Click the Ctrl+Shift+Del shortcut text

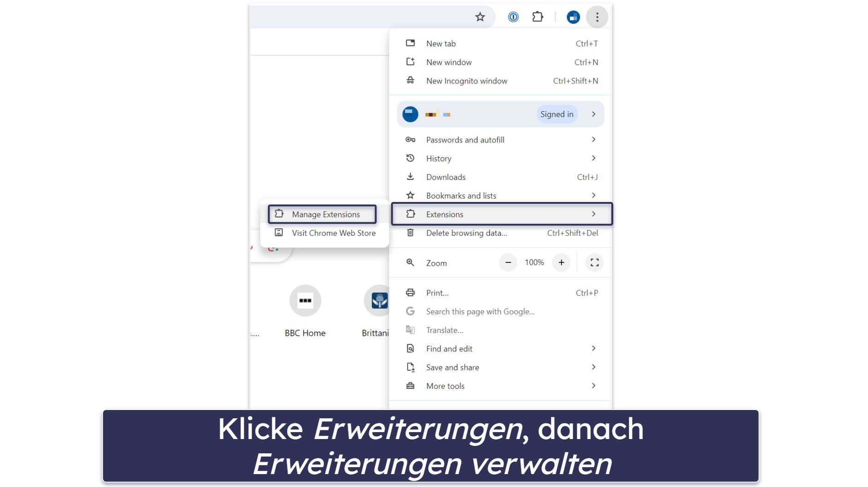pos(573,233)
